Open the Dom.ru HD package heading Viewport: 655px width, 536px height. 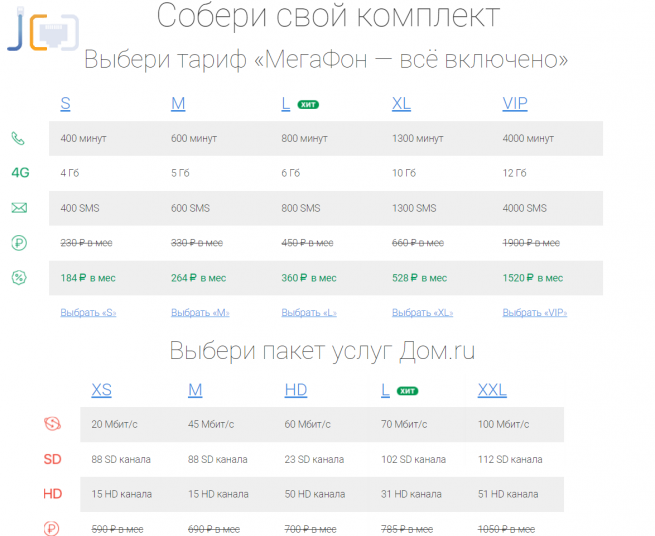pos(295,390)
